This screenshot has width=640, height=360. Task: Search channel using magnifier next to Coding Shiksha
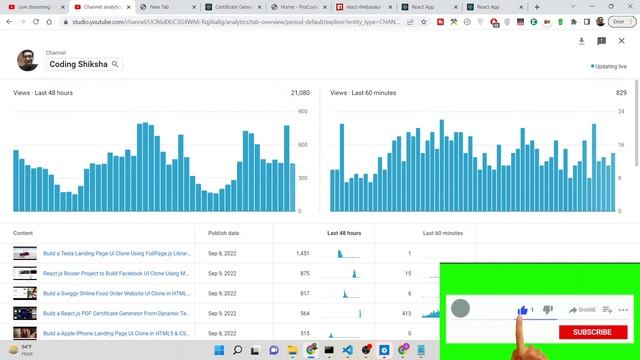(115, 64)
